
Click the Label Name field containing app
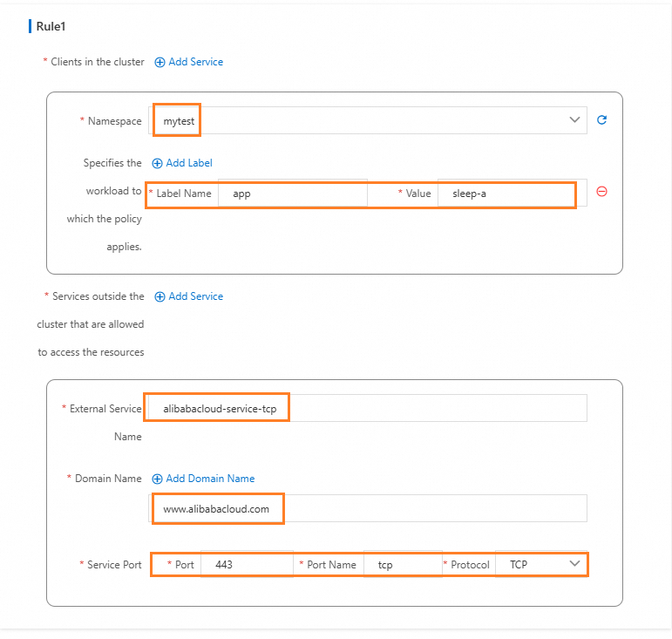[293, 194]
